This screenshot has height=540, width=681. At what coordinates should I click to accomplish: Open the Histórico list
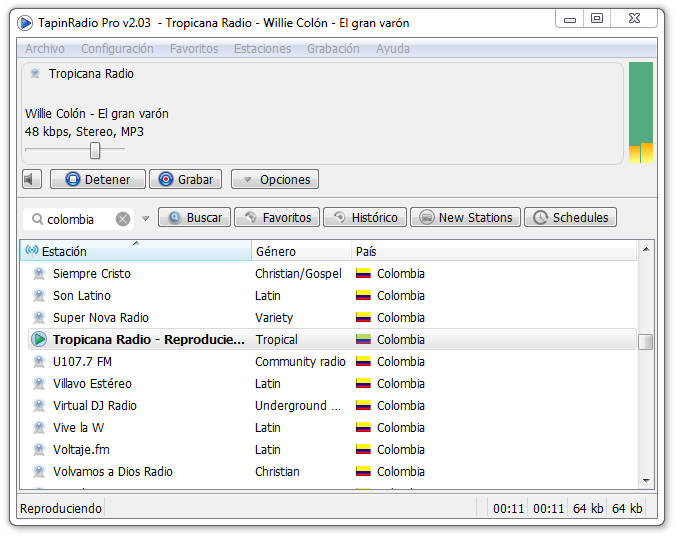(x=365, y=217)
